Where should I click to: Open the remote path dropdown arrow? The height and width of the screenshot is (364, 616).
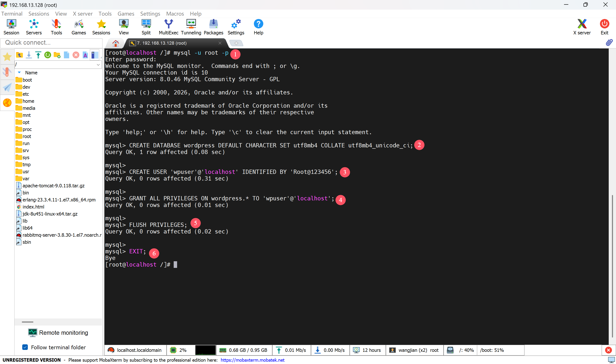pyautogui.click(x=98, y=65)
